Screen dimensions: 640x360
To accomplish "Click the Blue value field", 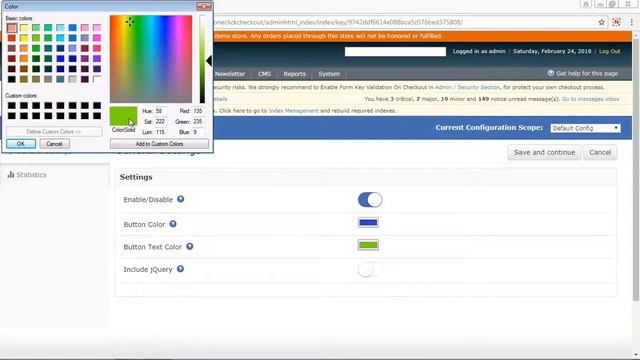I will pos(198,132).
